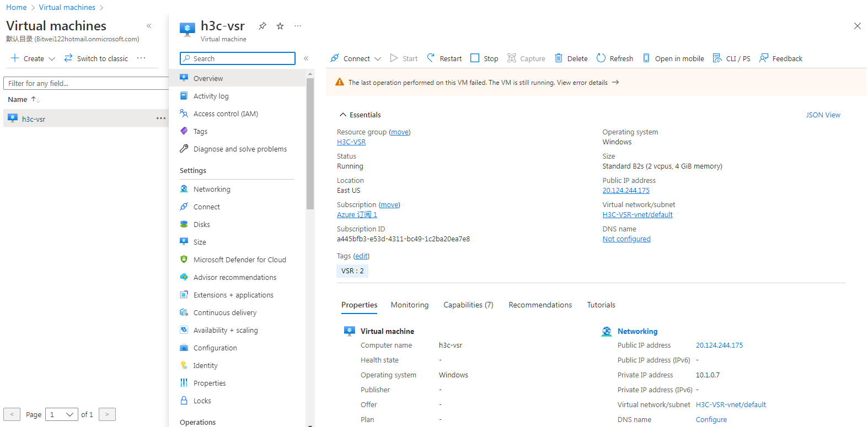The image size is (868, 427).
Task: Open the Azure subscription link
Action: point(357,214)
